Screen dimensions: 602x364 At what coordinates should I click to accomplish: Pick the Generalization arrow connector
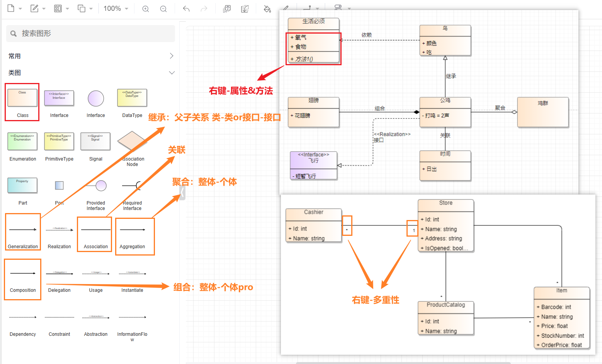click(23, 232)
